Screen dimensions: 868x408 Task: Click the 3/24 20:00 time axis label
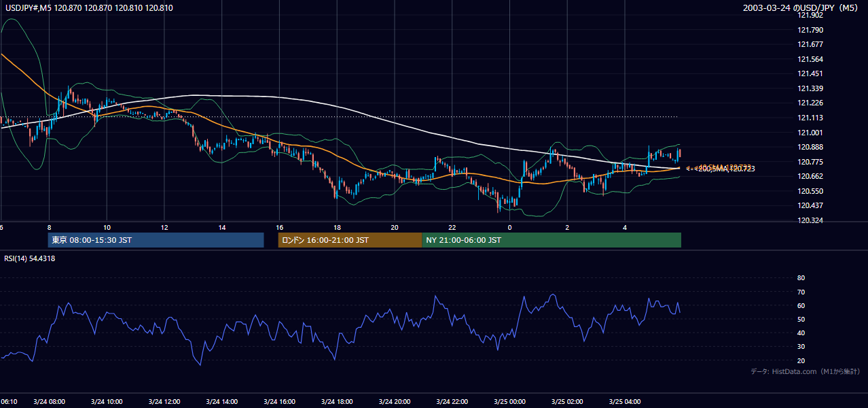pos(394,402)
